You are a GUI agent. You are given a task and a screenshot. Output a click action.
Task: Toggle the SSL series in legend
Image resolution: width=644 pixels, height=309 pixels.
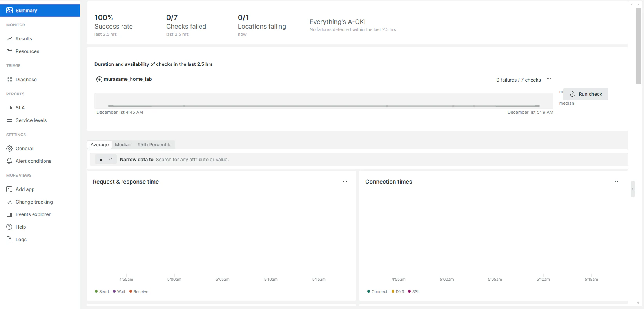coord(414,291)
